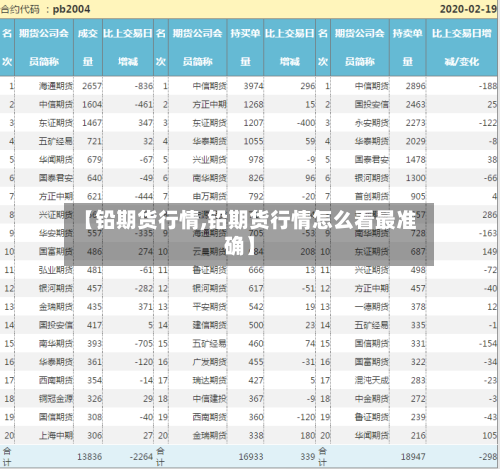500x469 pixels.
Task: Click short position value 1478
Action: (416, 160)
